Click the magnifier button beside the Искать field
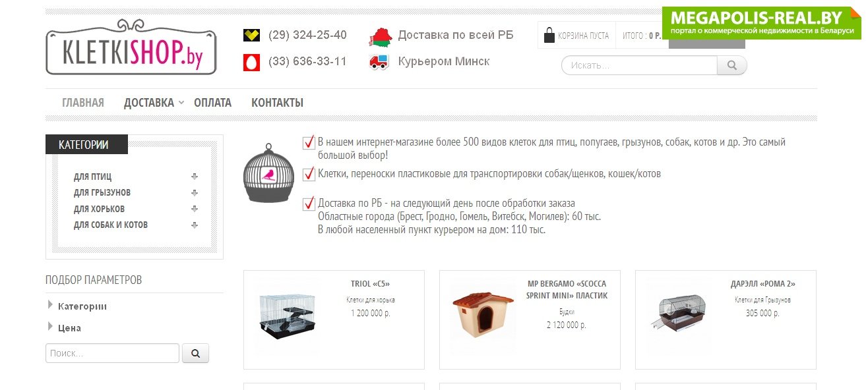Image resolution: width=868 pixels, height=390 pixels. point(732,65)
